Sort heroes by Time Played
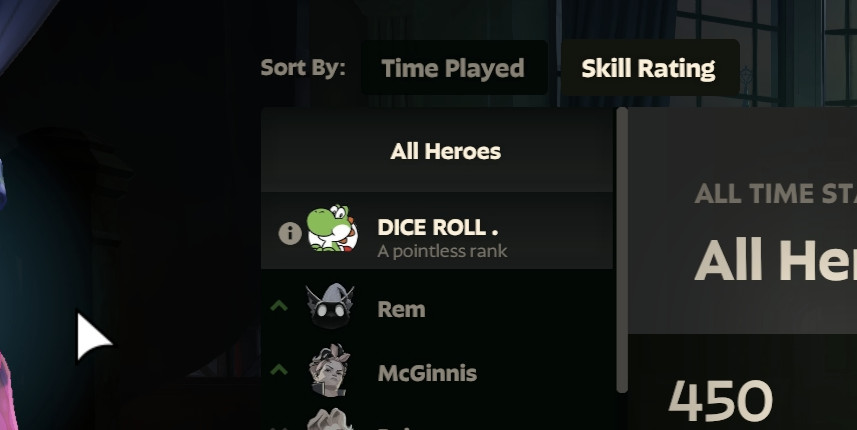Screen dimensions: 857x430 (454, 68)
